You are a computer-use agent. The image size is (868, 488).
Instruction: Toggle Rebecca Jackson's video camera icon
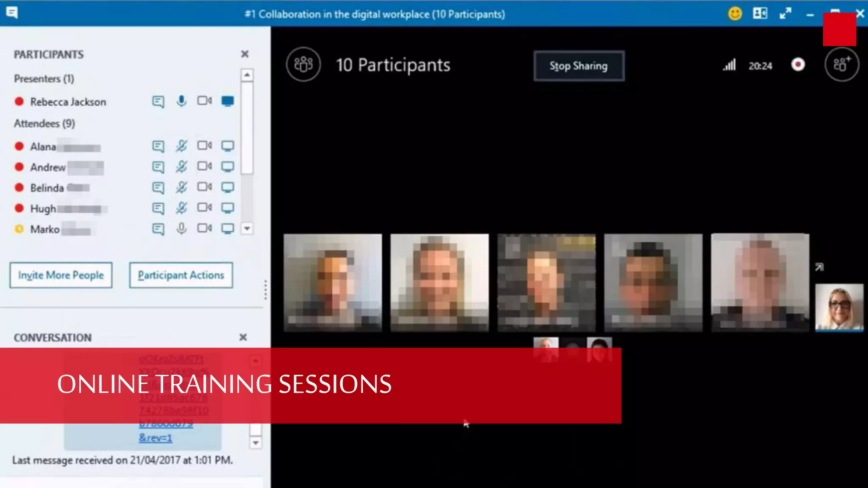click(204, 101)
